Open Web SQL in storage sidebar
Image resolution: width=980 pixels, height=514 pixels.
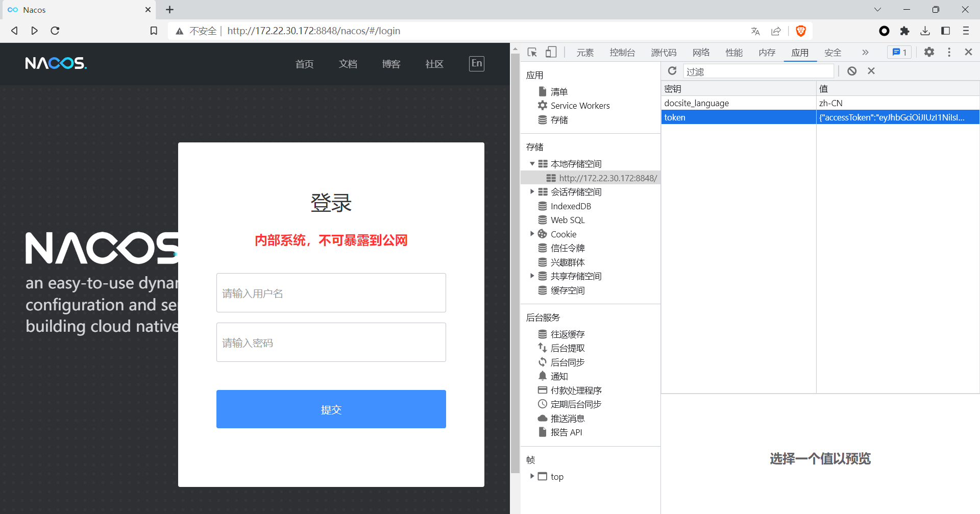[568, 220]
